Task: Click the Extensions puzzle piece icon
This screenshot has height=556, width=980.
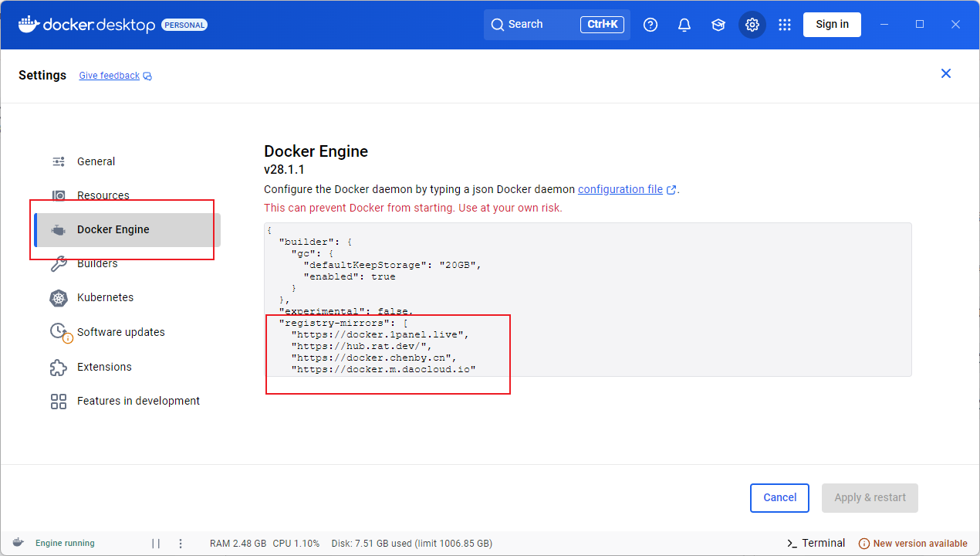Action: point(59,367)
